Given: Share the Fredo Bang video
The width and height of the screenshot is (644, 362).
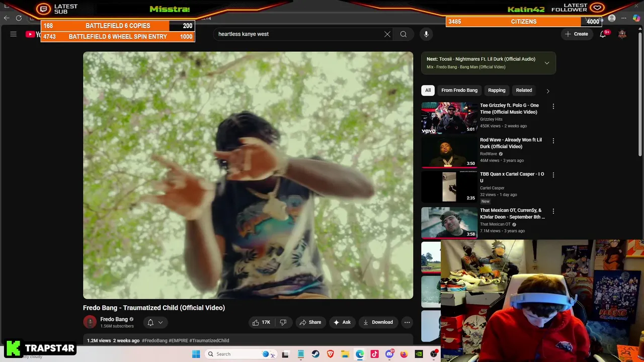Looking at the screenshot, I should [310, 322].
